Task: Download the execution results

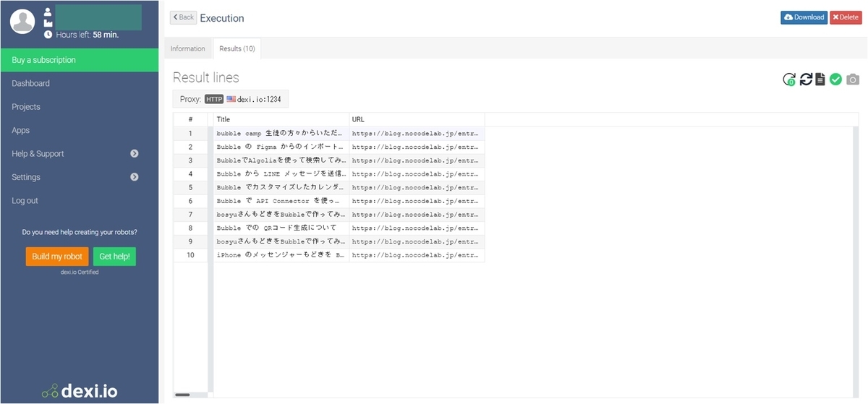Action: coord(804,17)
